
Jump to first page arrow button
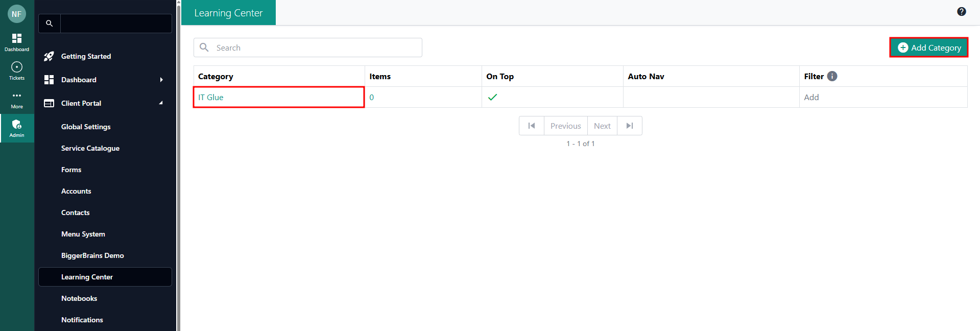532,126
